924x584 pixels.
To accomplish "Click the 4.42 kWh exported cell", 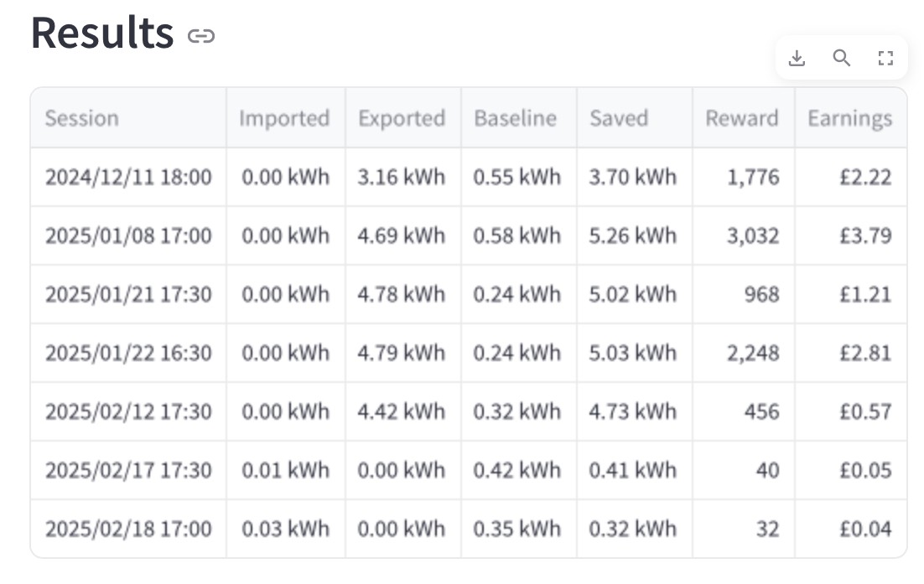I will click(x=403, y=411).
